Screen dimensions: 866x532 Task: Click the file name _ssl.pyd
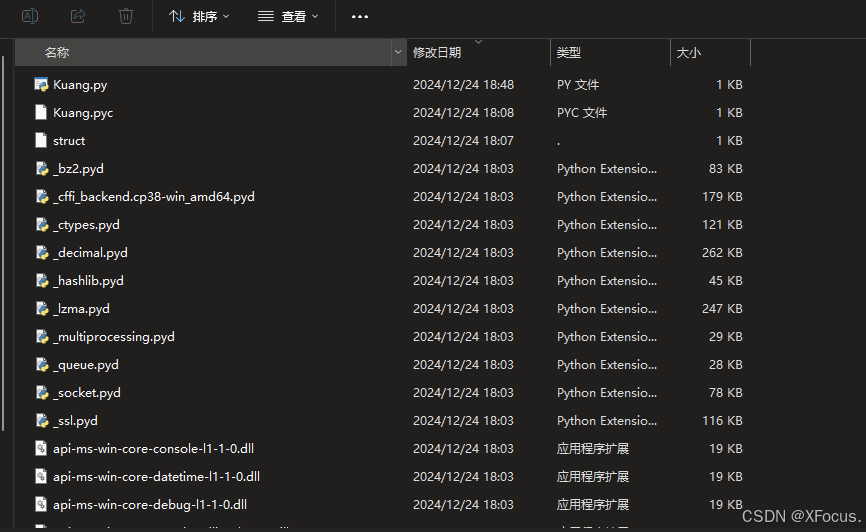(75, 421)
